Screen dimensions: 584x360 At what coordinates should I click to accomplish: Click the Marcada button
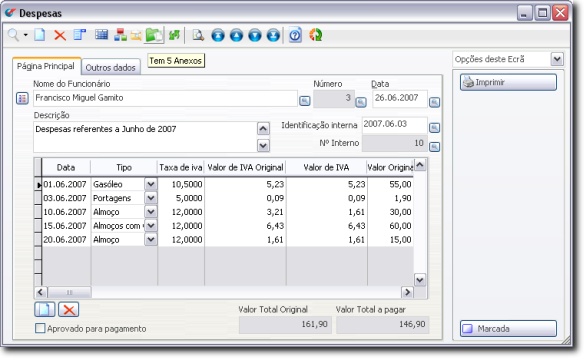point(508,329)
